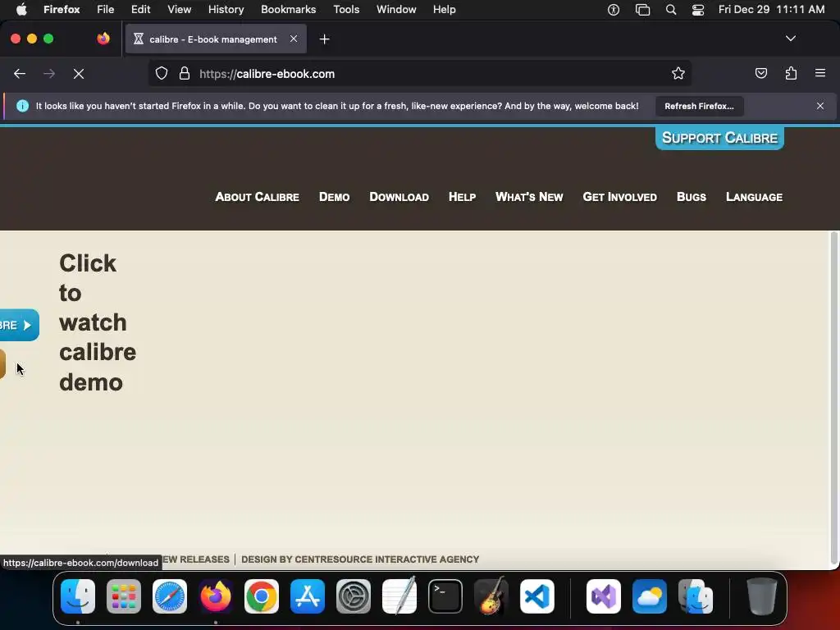The height and width of the screenshot is (630, 840).
Task: Open Launchpad from the dock
Action: click(124, 596)
